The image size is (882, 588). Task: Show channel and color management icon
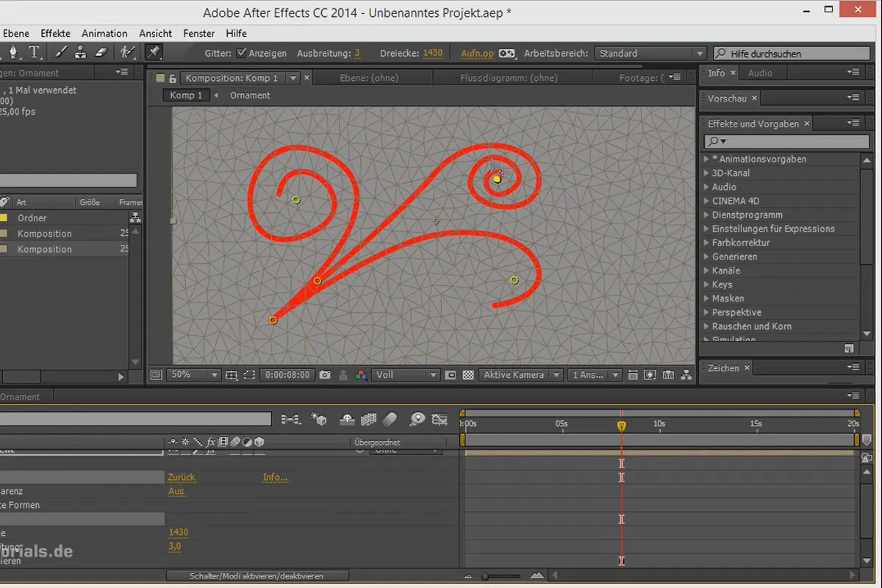pyautogui.click(x=361, y=375)
